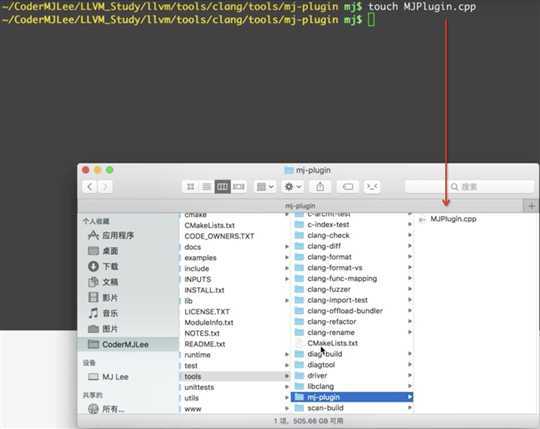This screenshot has height=429, width=540.
Task: Select the runtime folder
Action: (x=197, y=355)
